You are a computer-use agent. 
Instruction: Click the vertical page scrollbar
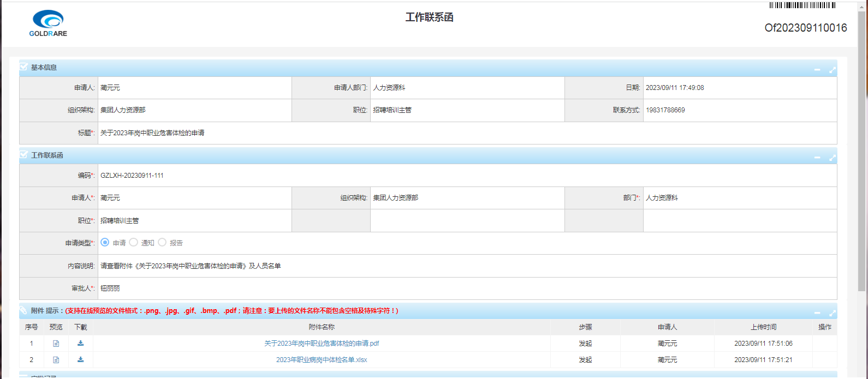tap(862, 147)
